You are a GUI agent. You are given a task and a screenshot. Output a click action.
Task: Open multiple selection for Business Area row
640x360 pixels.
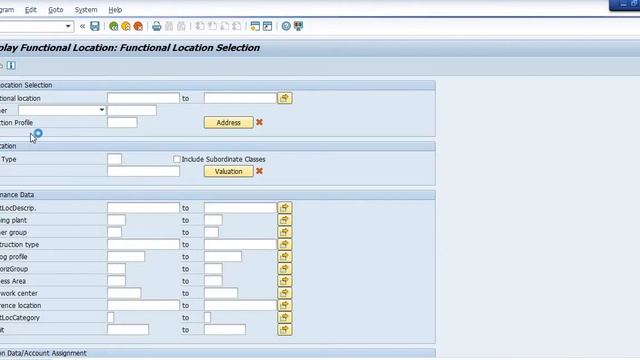click(x=284, y=281)
